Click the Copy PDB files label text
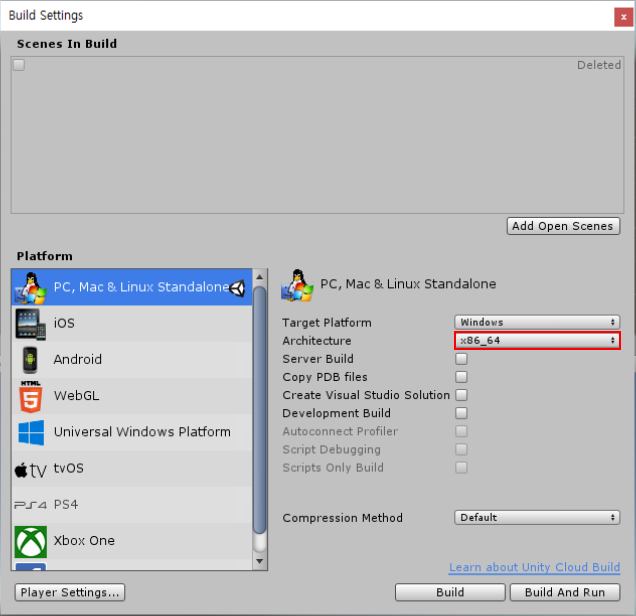Screen dimensions: 636x616 (324, 377)
